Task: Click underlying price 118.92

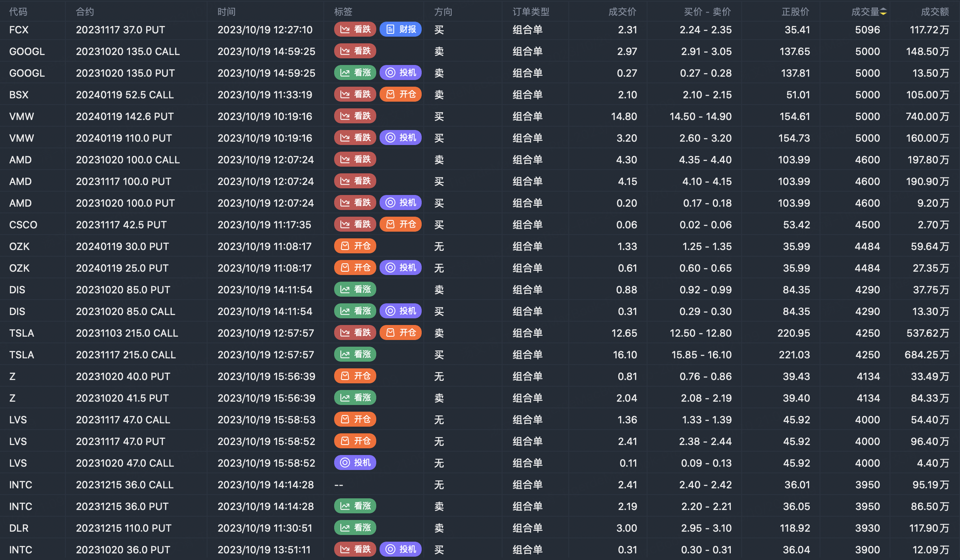Action: [795, 528]
